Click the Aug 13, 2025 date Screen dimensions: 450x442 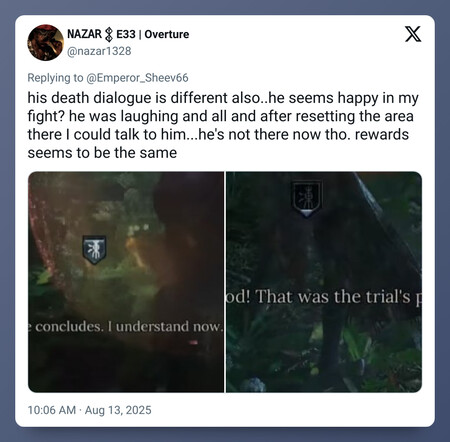tap(118, 410)
